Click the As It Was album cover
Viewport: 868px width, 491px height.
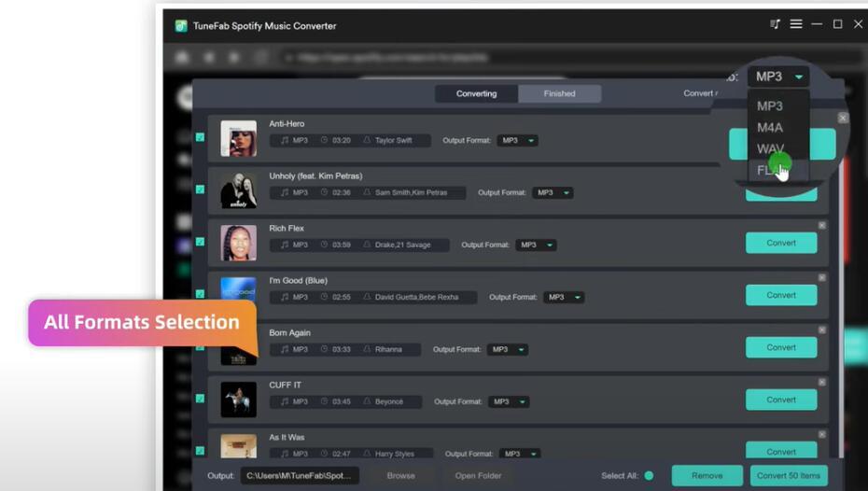coord(239,445)
